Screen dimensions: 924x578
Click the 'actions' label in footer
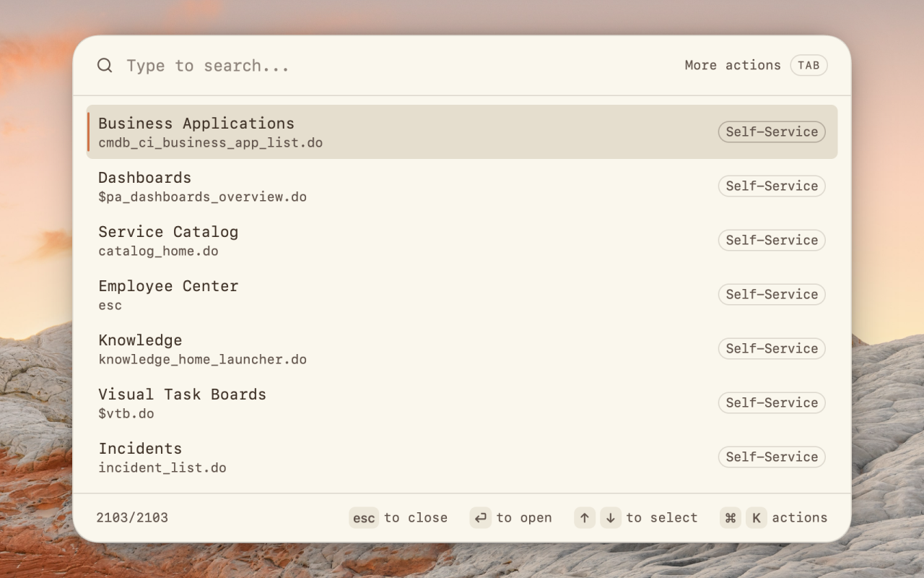point(800,518)
